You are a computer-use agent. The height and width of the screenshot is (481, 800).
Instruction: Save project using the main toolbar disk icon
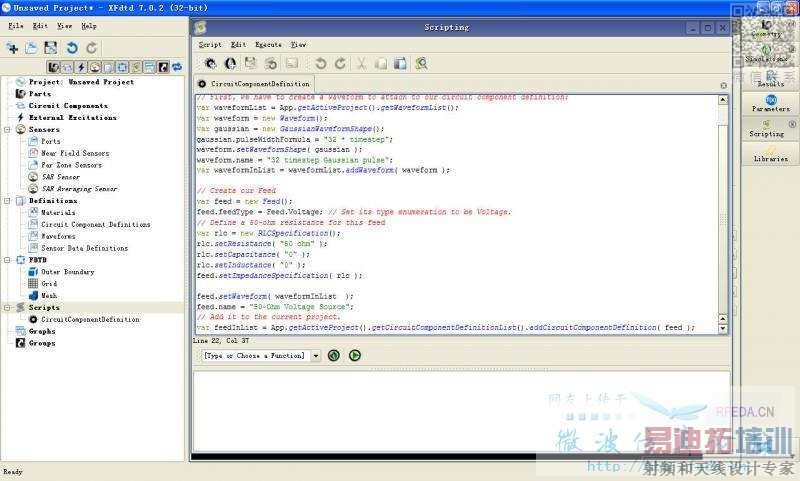pos(51,48)
